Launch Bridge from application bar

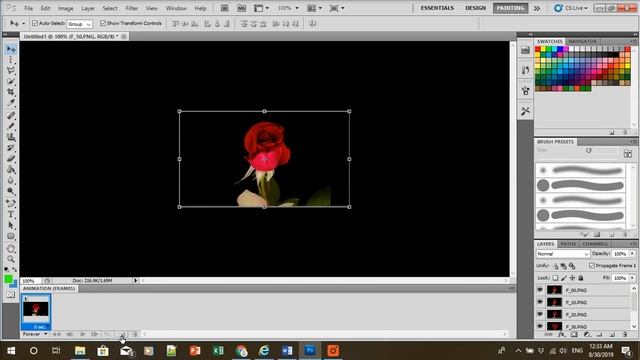(224, 8)
